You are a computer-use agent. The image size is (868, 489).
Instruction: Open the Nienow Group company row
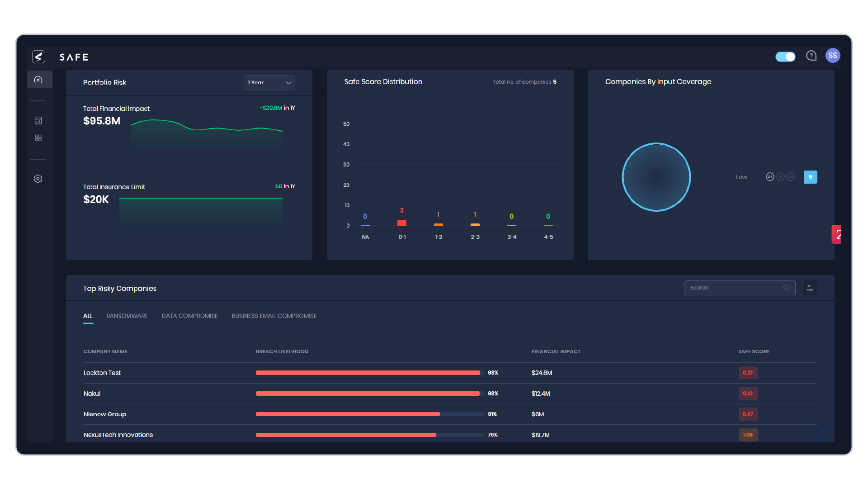pos(450,414)
